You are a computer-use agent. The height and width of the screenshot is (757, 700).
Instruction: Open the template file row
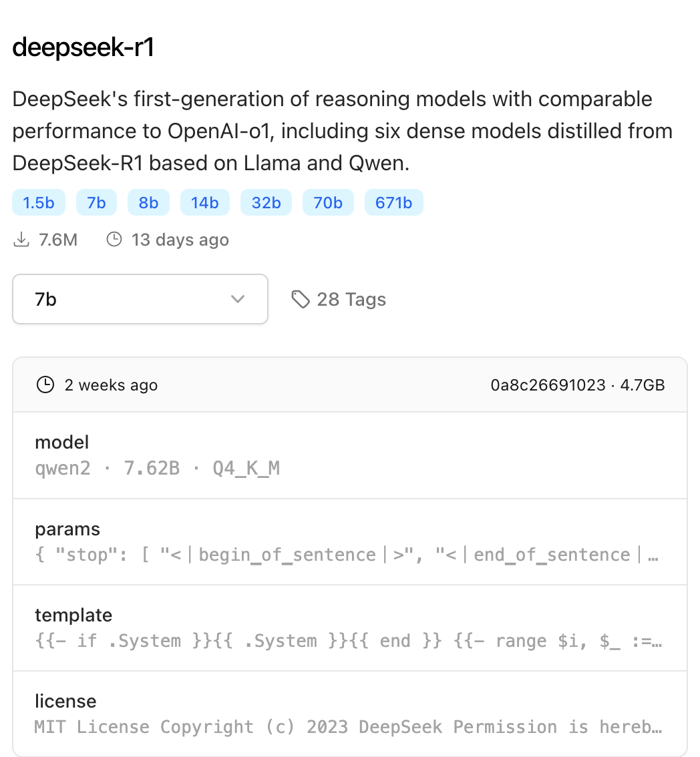(350, 627)
